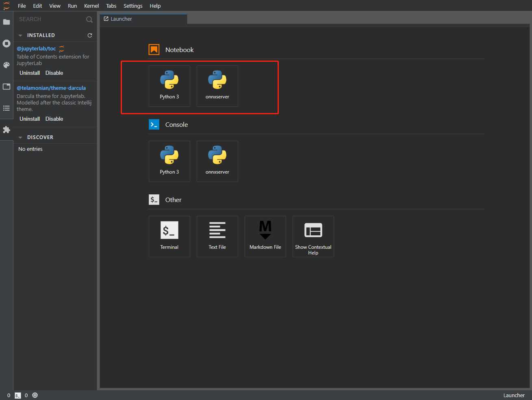This screenshot has width=532, height=400.
Task: Uninstall the theme-darcula extension
Action: click(30, 119)
